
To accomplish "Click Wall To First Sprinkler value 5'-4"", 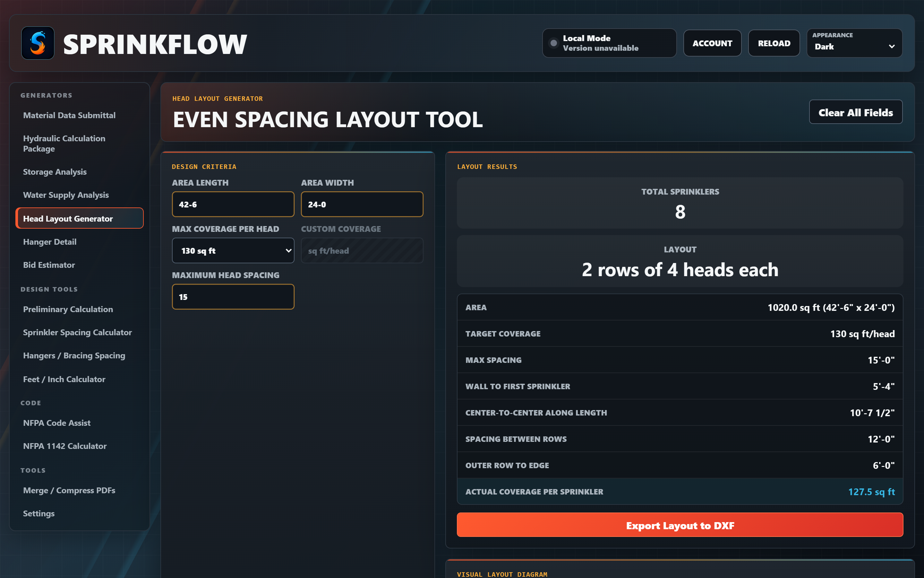I will tap(884, 387).
